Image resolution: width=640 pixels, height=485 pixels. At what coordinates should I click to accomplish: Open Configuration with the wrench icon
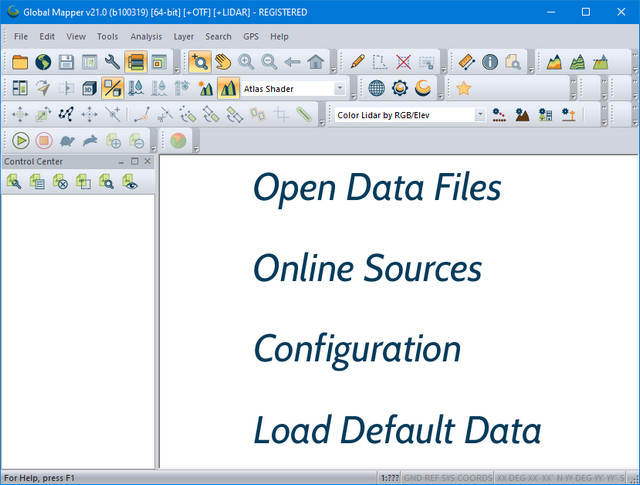click(112, 62)
